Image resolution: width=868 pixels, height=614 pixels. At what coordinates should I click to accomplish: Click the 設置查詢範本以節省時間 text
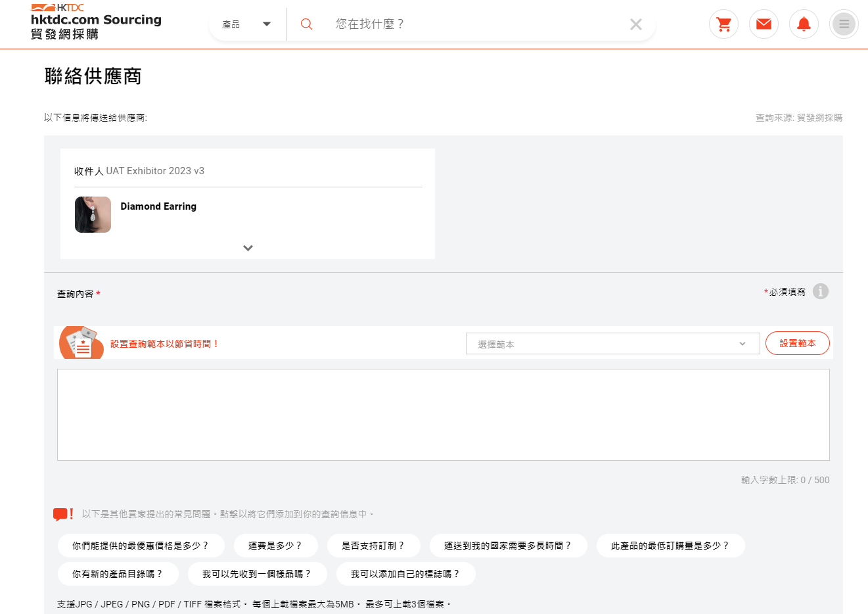coord(165,344)
